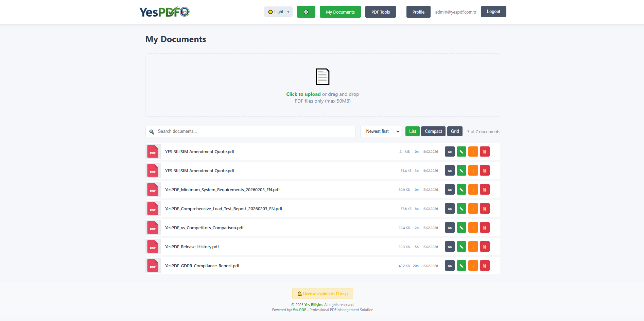
Task: Click PDF file icon beside YesPDF_GDPR_Compliance_Report.pdf
Action: click(153, 266)
